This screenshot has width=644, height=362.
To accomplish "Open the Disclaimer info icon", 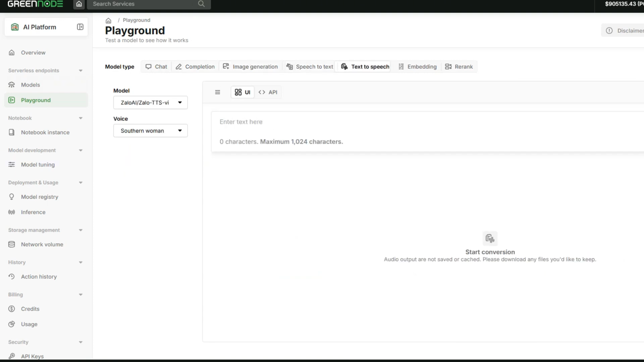I will click(609, 31).
